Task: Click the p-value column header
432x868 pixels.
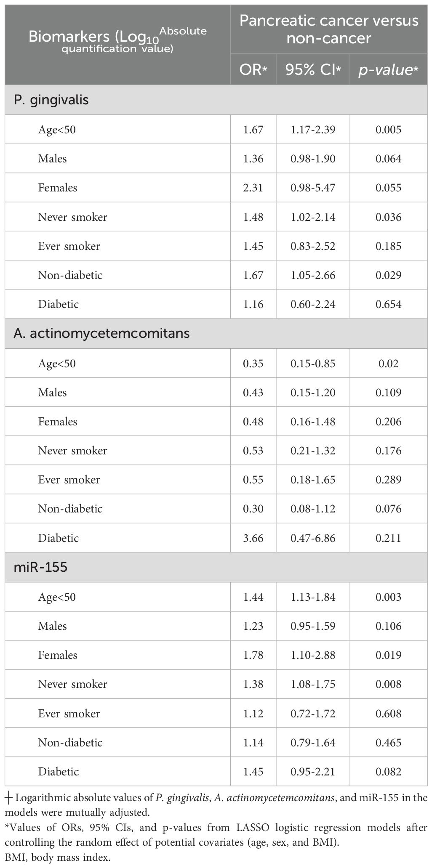Action: (388, 70)
